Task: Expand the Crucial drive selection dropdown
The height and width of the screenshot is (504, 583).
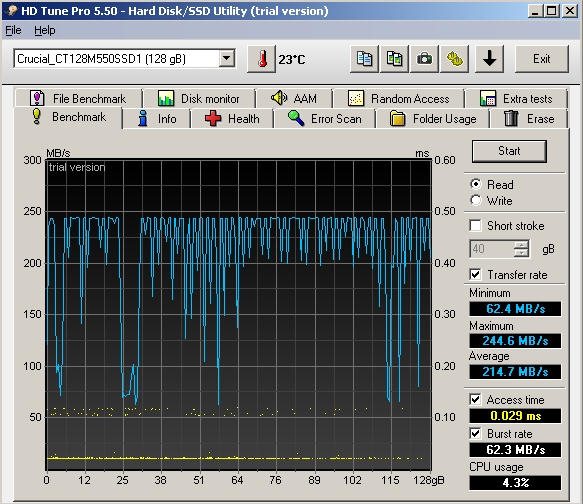Action: coord(226,58)
